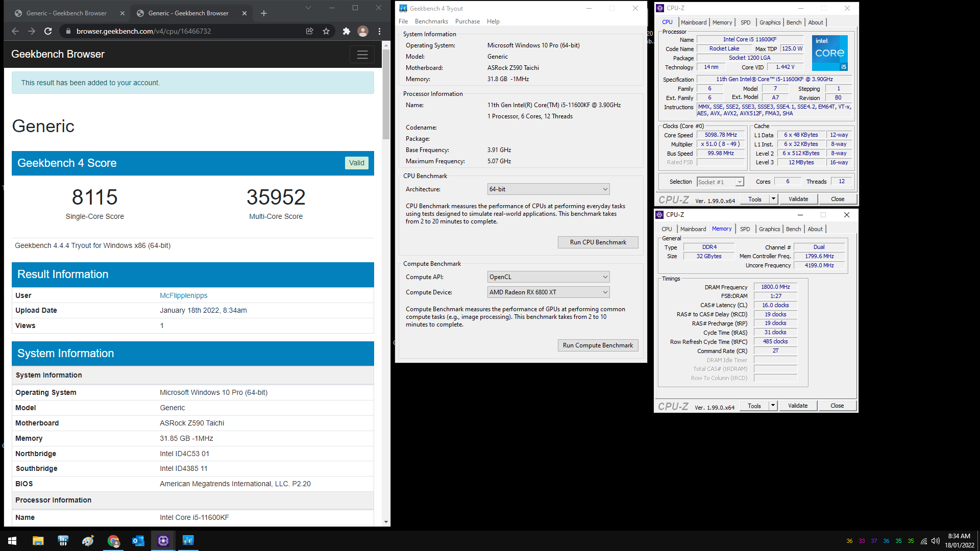Viewport: 980px width, 551px height.
Task: Open Help menu in Geekbench
Action: click(493, 21)
